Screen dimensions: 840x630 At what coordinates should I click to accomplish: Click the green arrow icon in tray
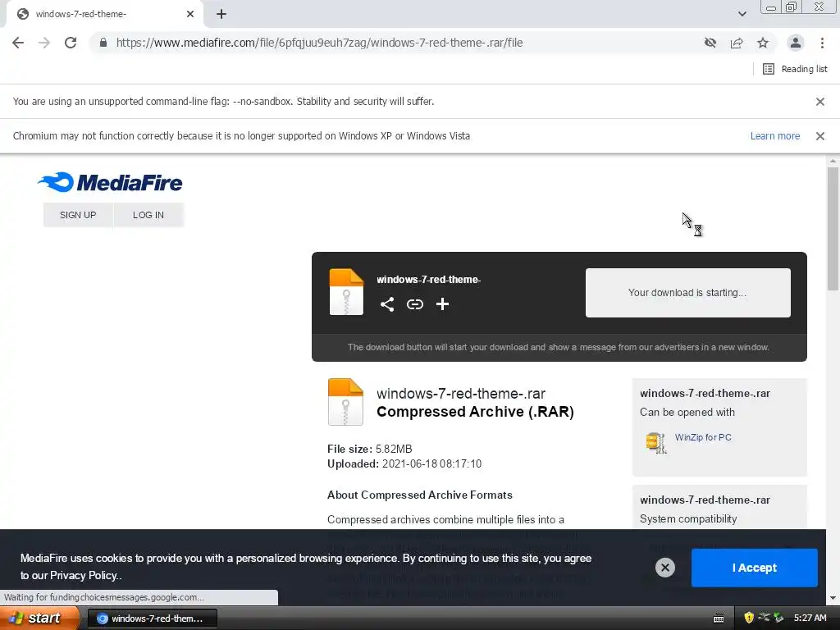click(x=779, y=618)
